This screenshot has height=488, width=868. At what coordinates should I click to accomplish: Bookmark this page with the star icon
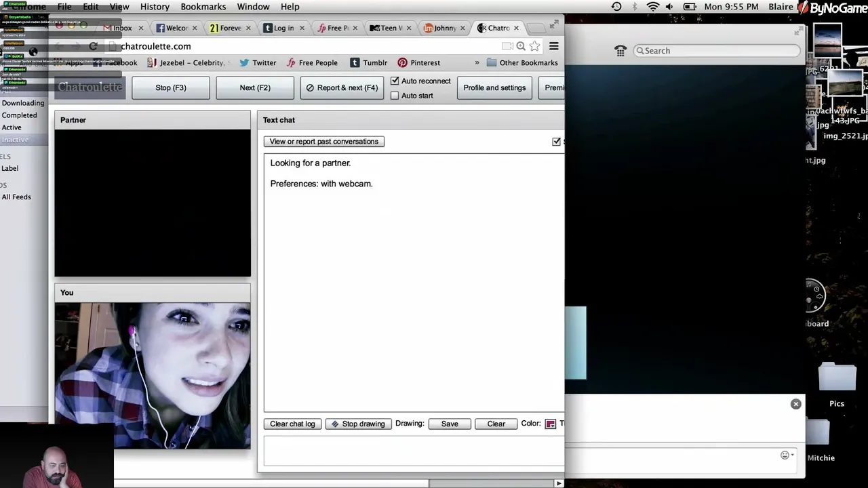[535, 46]
